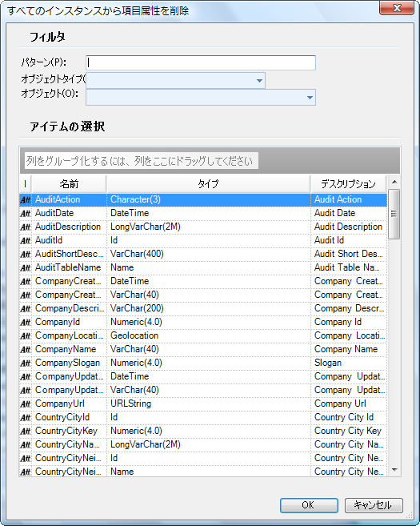Screen dimensions: 420x526
Task: Click the list scrollbar up arrow
Action: (394, 182)
